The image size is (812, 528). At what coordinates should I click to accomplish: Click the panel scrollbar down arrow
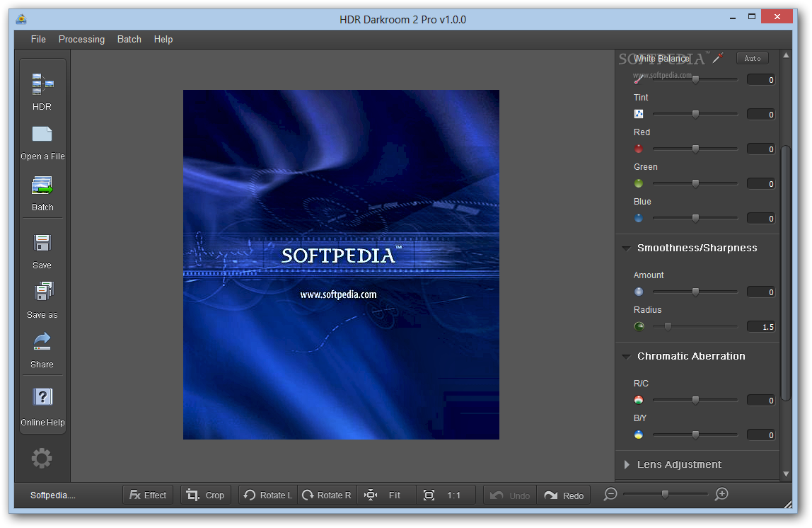pos(786,474)
